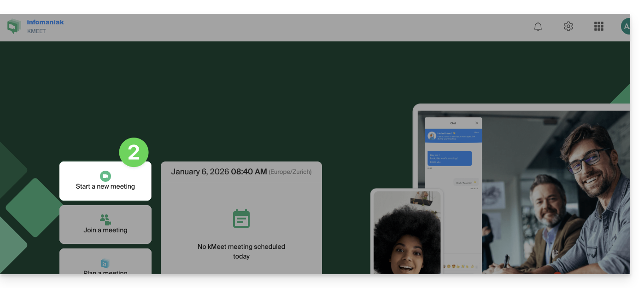644x288 pixels.
Task: Click the empty calendar icon in schedule panel
Action: tap(241, 219)
